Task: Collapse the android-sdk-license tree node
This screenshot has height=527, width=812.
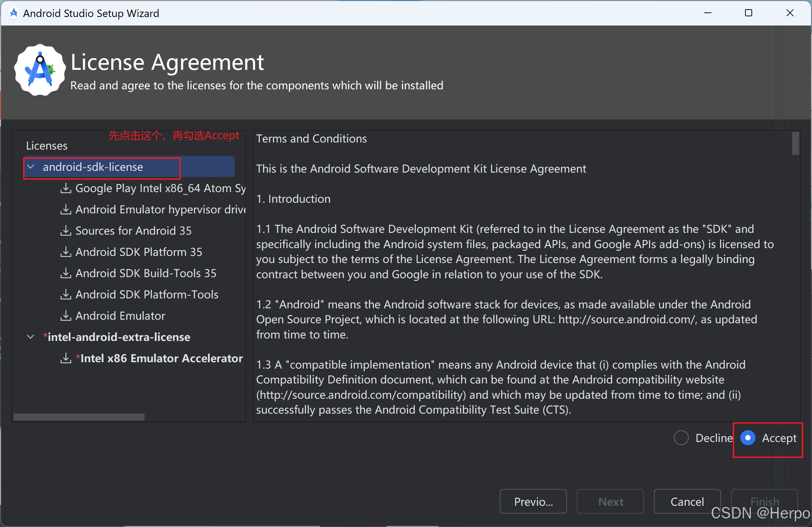Action: point(31,167)
